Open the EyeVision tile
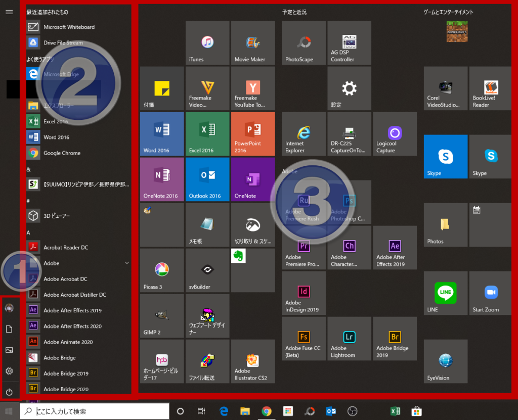 tap(446, 361)
